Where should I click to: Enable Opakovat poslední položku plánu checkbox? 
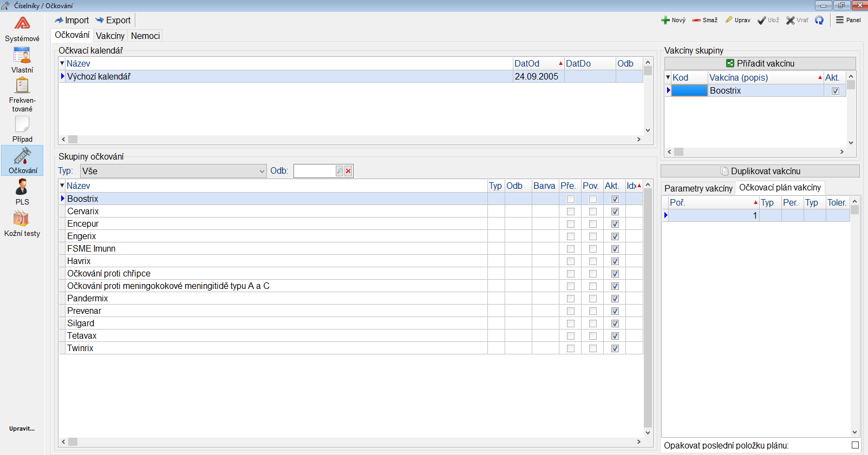pyautogui.click(x=855, y=445)
